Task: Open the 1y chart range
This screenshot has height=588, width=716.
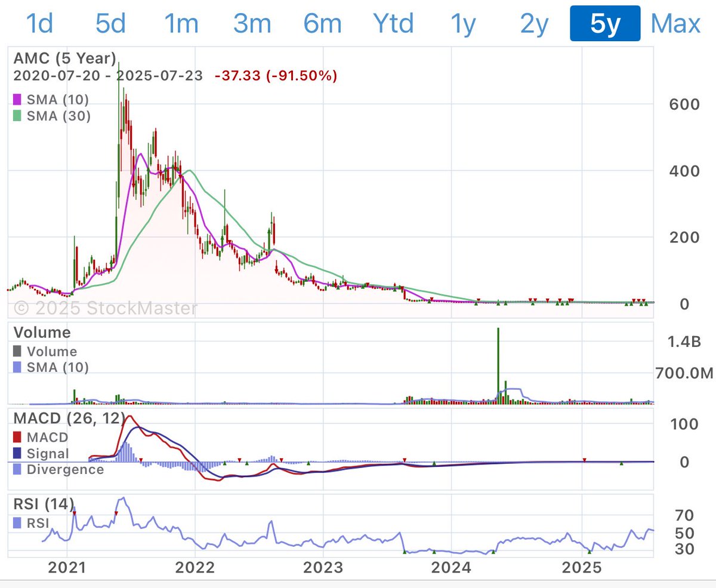Action: [464, 24]
